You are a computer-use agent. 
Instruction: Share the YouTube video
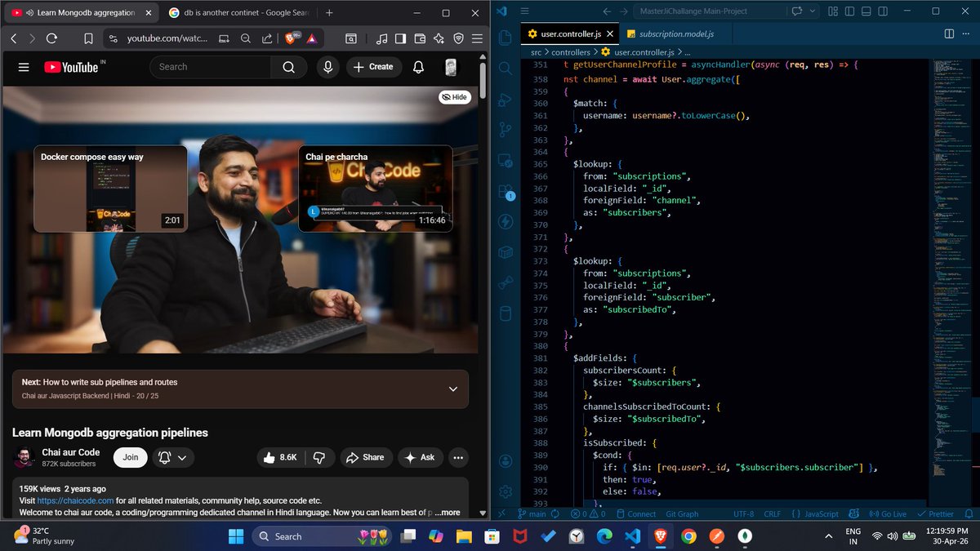coord(364,457)
